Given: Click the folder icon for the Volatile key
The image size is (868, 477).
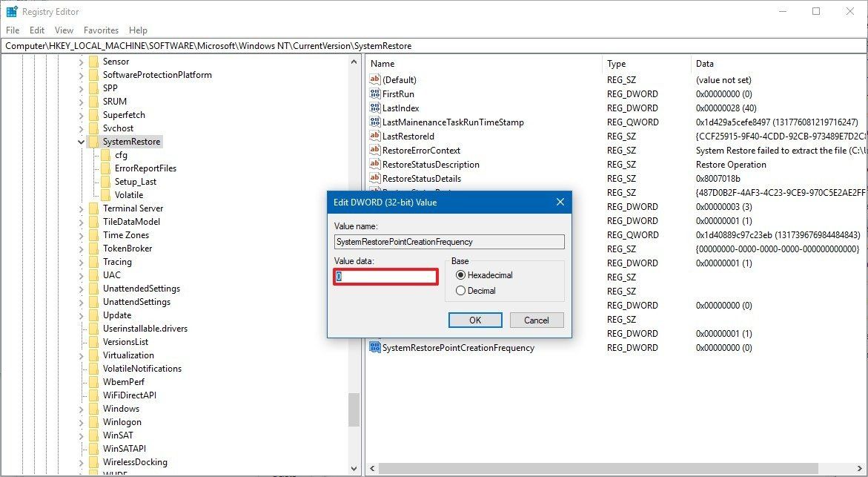Looking at the screenshot, I should pos(106,194).
